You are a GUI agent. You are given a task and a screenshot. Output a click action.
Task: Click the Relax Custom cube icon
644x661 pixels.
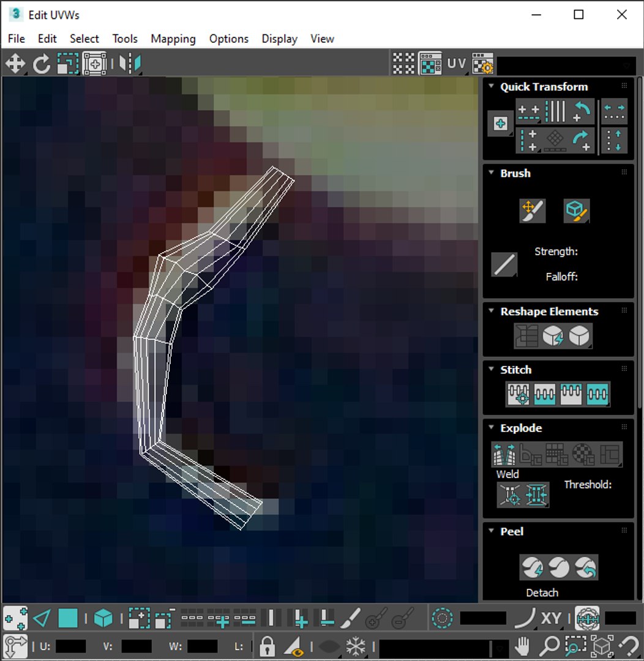coord(579,336)
